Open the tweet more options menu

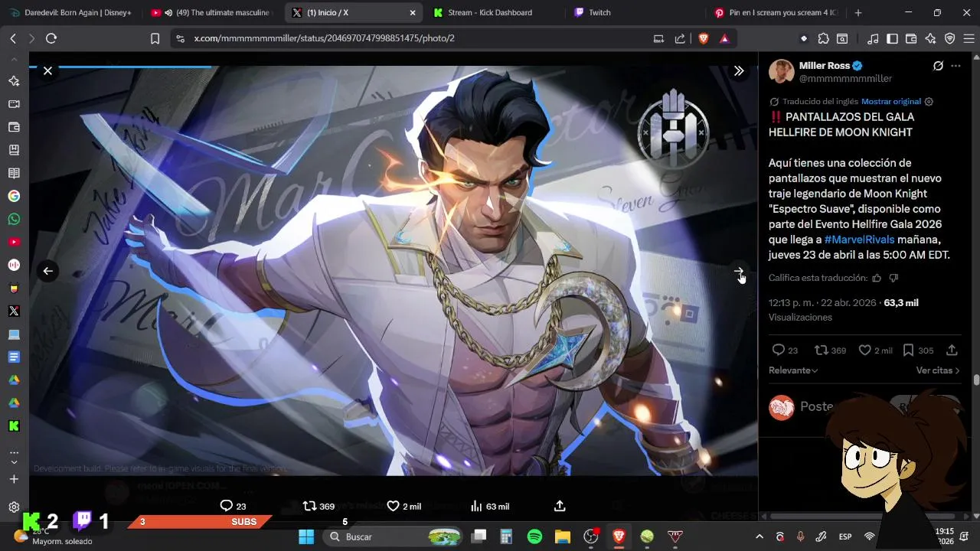tap(955, 66)
